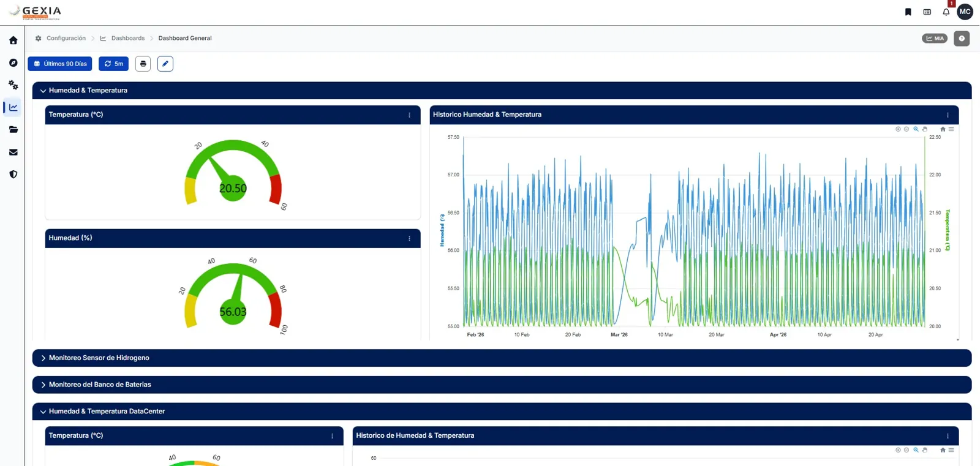This screenshot has height=466, width=980.
Task: Edit the dashboard with the pencil icon
Action: click(165, 64)
